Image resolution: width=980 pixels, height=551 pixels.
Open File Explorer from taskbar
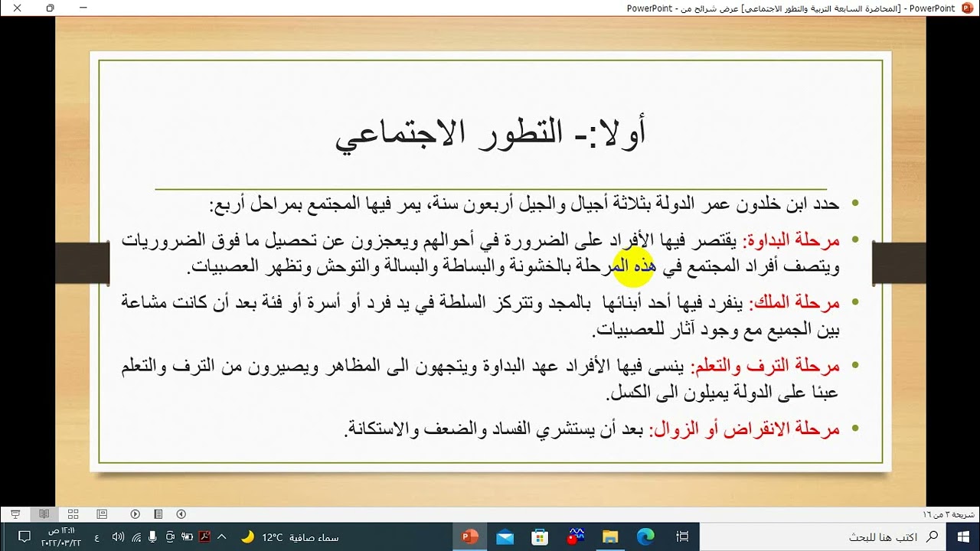tap(610, 537)
